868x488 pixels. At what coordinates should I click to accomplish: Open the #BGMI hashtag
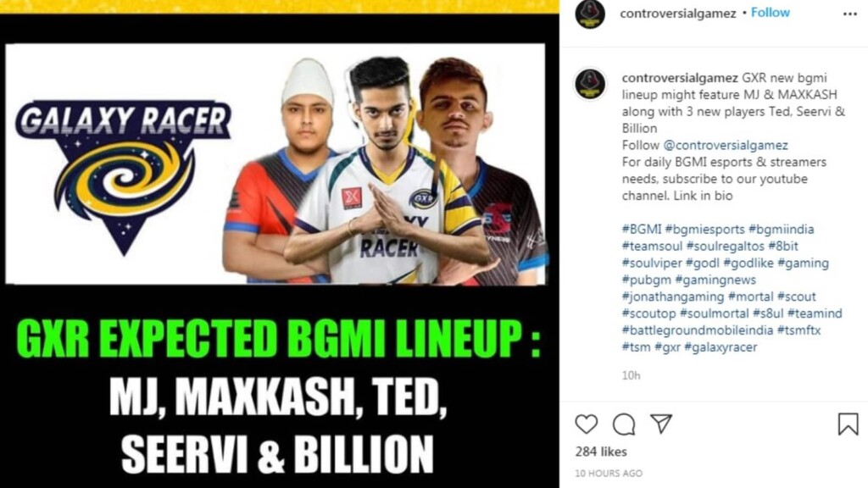pos(641,229)
